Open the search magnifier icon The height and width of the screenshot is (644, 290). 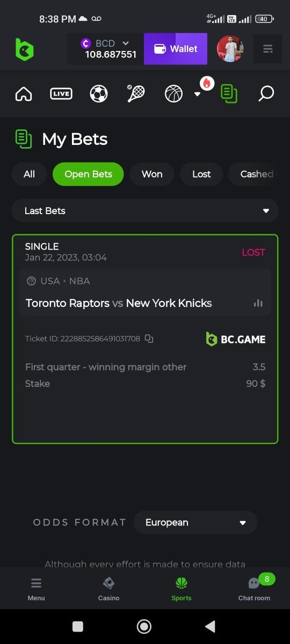pyautogui.click(x=266, y=93)
